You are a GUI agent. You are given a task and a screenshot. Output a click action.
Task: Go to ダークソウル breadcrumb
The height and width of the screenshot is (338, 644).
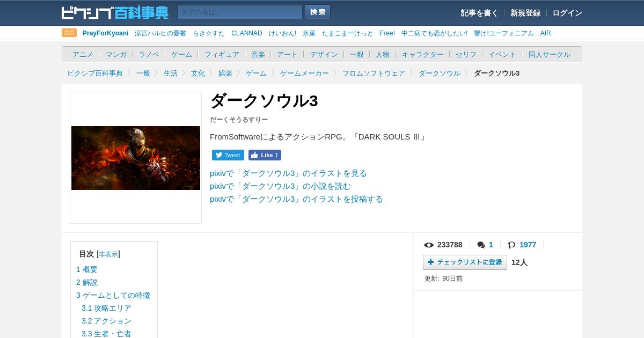coord(440,73)
